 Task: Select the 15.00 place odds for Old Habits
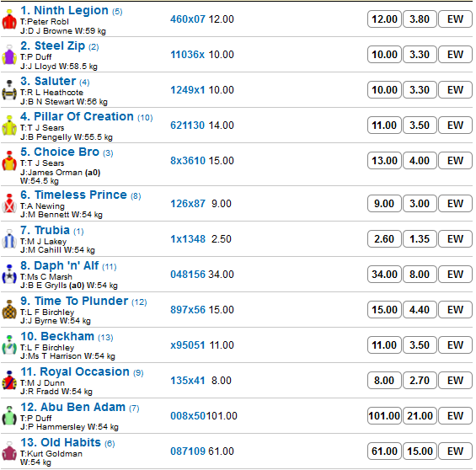420,451
